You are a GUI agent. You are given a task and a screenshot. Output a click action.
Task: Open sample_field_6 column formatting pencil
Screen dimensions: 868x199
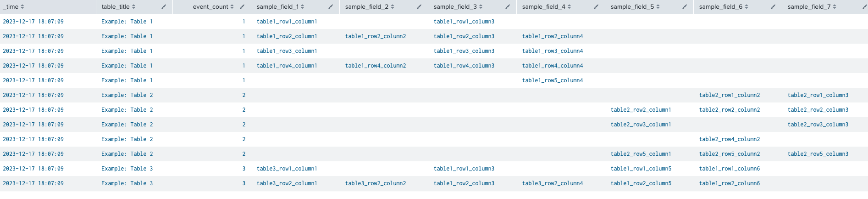[773, 7]
